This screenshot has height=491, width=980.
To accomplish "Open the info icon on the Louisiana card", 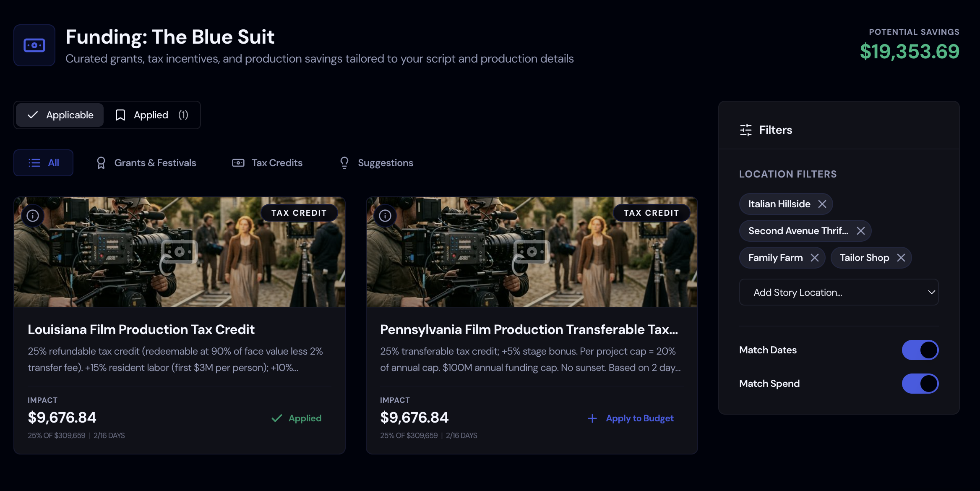I will pyautogui.click(x=33, y=216).
